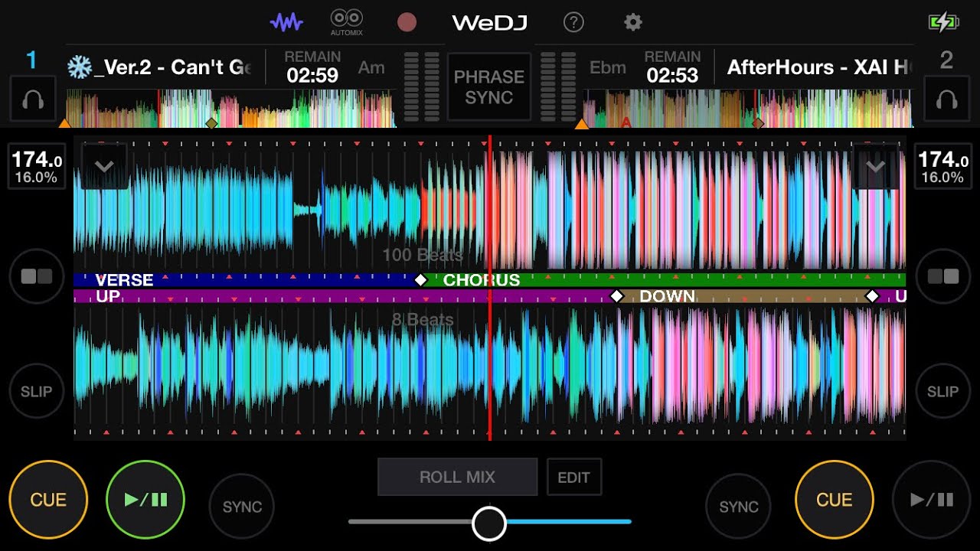Open the purple waveform view icon
This screenshot has width=980, height=551.
(x=287, y=22)
